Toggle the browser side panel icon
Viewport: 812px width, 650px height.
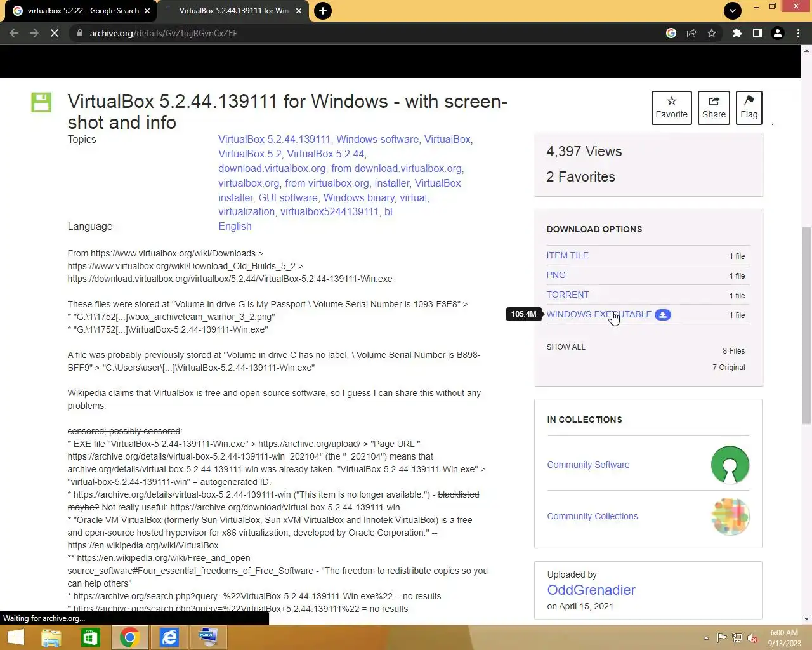pos(757,33)
